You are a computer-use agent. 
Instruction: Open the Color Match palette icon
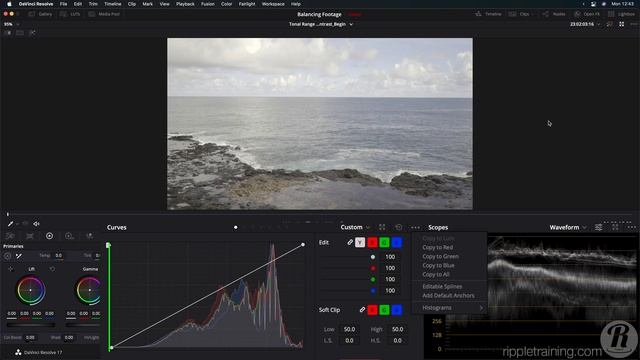tap(30, 236)
